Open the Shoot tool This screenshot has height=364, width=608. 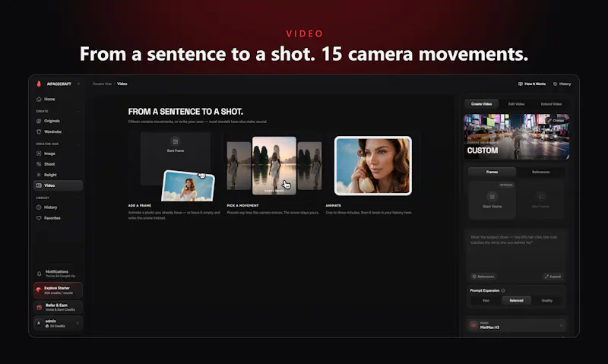tap(58, 164)
